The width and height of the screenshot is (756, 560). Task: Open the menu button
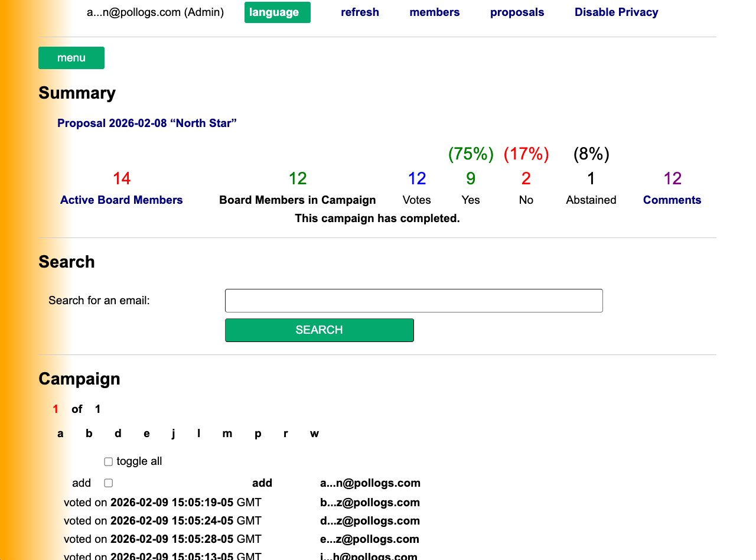click(71, 57)
